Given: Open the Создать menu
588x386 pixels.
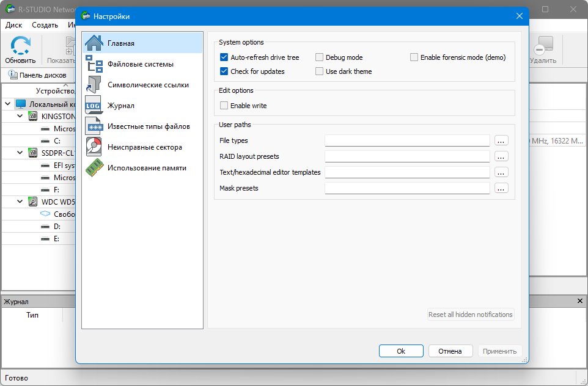Looking at the screenshot, I should click(45, 25).
